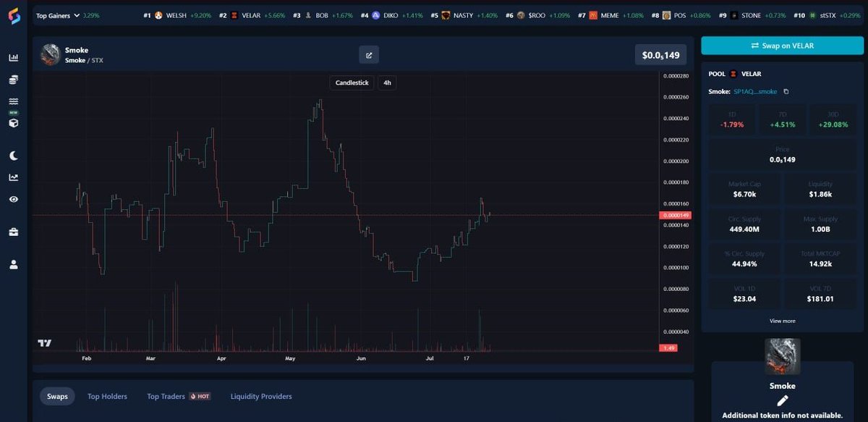Click the MEME token icon in ticker
This screenshot has height=422, width=868.
(x=593, y=15)
